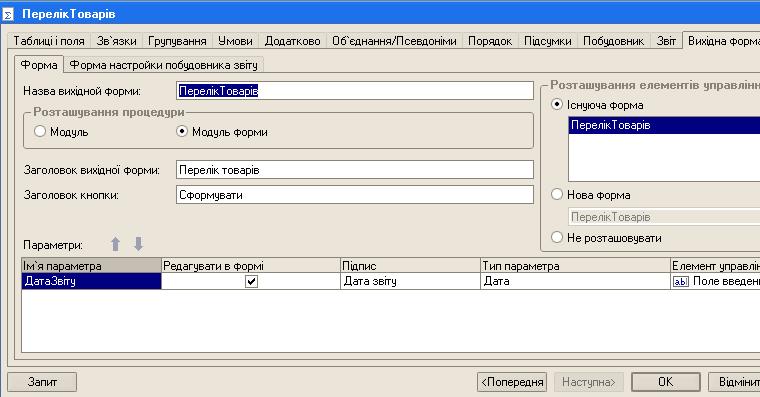Click the window icon in the title bar

click(x=8, y=15)
